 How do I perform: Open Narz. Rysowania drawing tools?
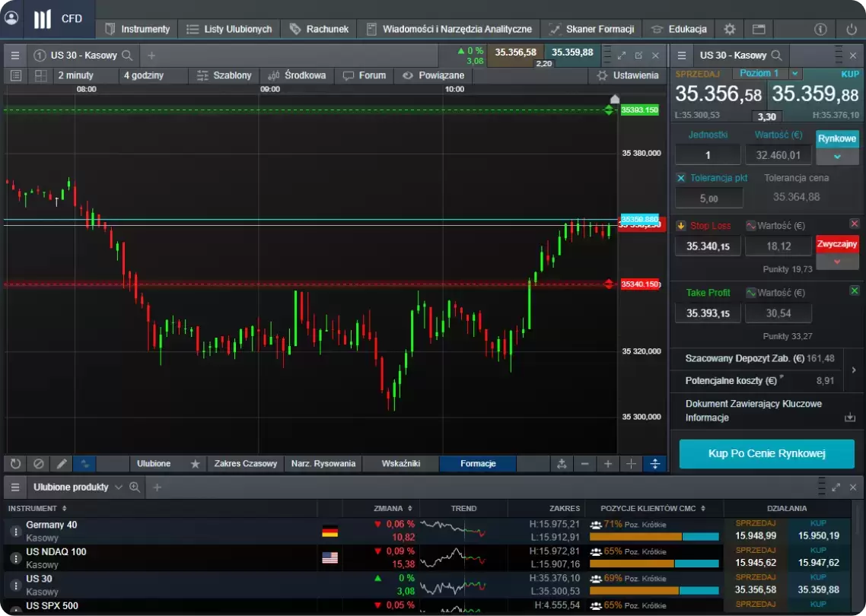tap(323, 464)
